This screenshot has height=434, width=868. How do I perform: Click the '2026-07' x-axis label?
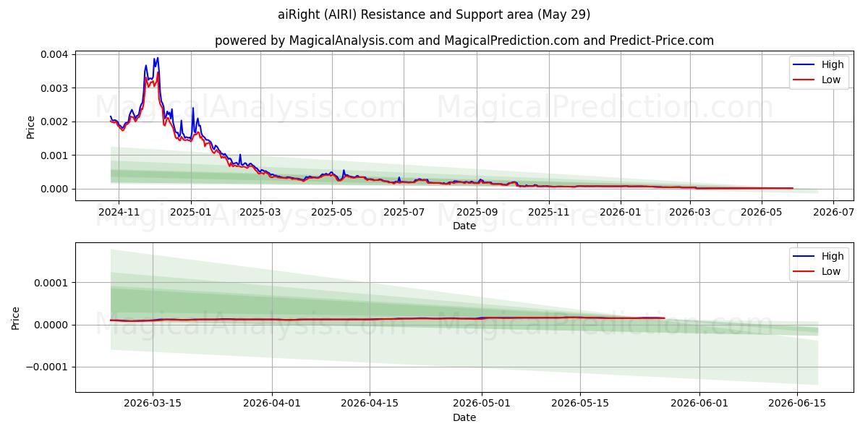click(834, 213)
